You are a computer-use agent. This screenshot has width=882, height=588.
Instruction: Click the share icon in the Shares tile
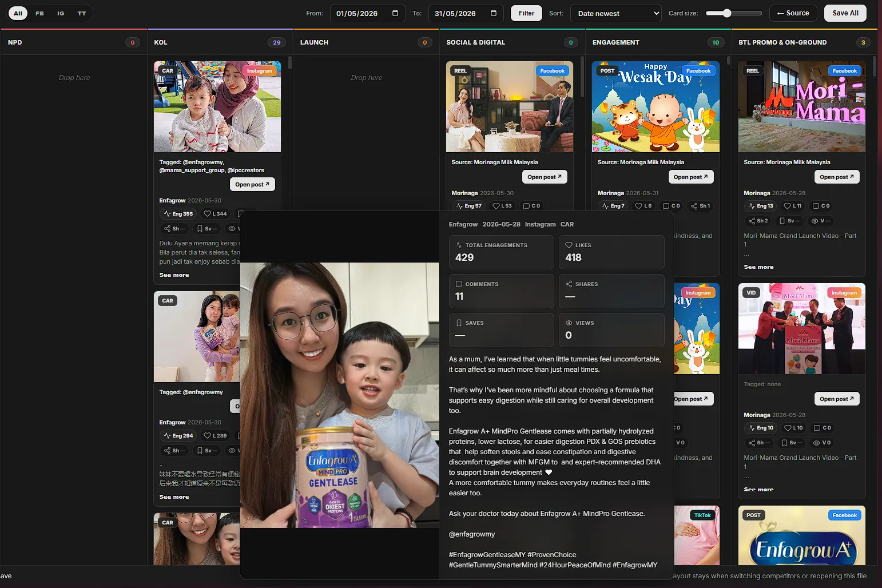569,284
